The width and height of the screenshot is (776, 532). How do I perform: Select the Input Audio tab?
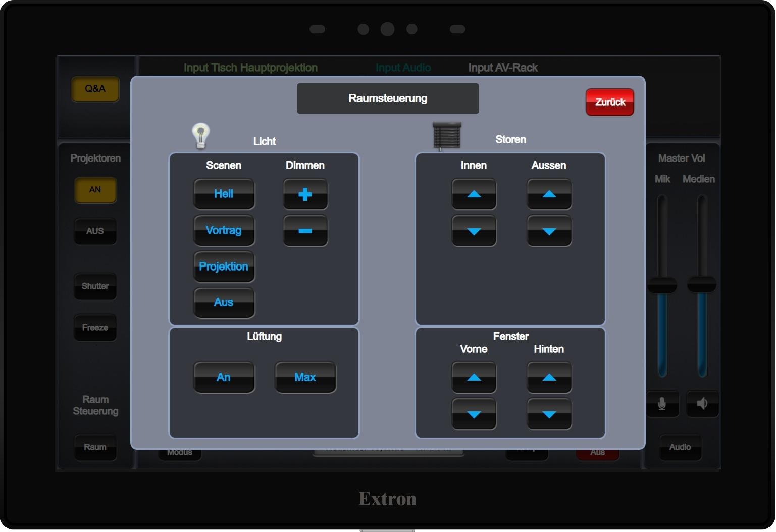pyautogui.click(x=403, y=68)
